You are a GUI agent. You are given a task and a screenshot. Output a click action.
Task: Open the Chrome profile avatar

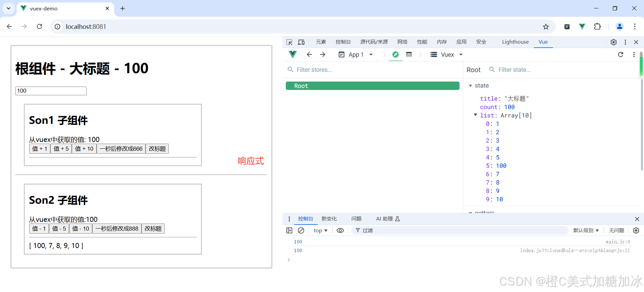620,27
